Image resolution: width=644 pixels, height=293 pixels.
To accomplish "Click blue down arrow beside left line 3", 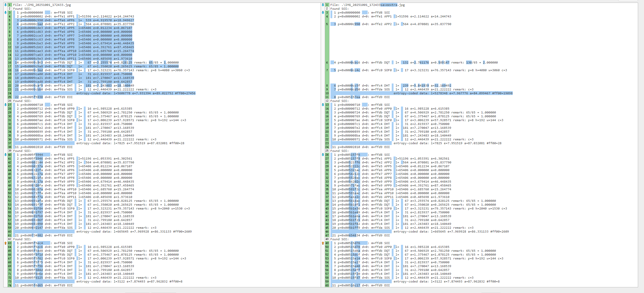I will 5,13.
